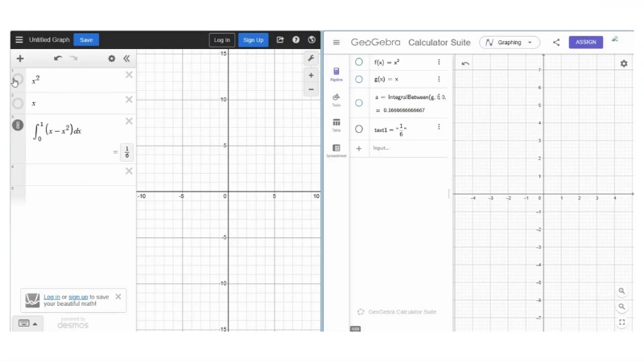Open more options for g(x) in GeoGebra
This screenshot has height=362, width=644.
click(439, 79)
